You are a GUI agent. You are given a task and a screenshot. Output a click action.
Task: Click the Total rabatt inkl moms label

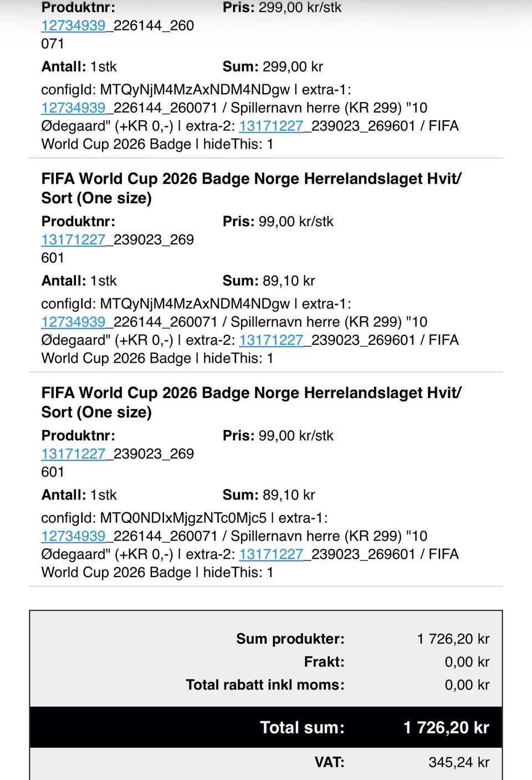tap(265, 685)
